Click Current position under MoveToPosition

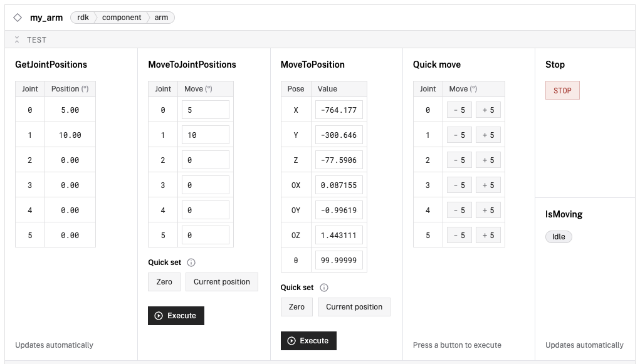tap(354, 307)
